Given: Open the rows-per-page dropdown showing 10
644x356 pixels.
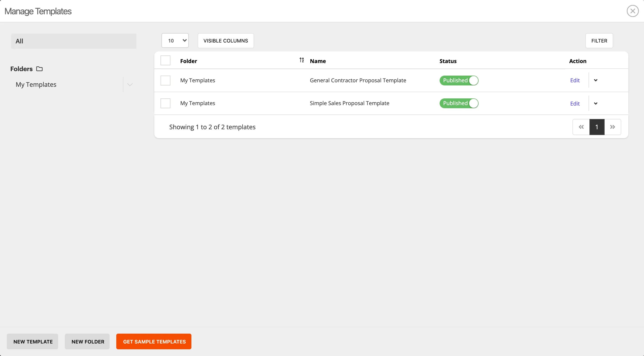Looking at the screenshot, I should pos(175,40).
